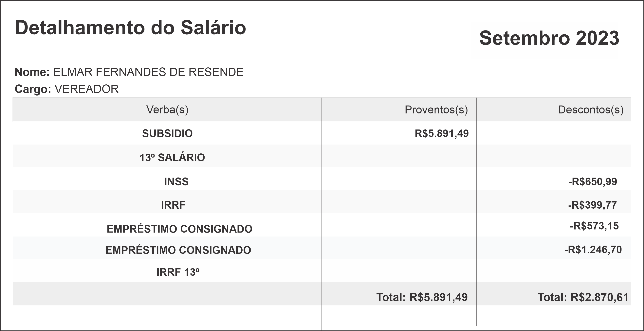This screenshot has width=644, height=331.
Task: Click the "Detalhamento do Salário" title
Action: [130, 28]
